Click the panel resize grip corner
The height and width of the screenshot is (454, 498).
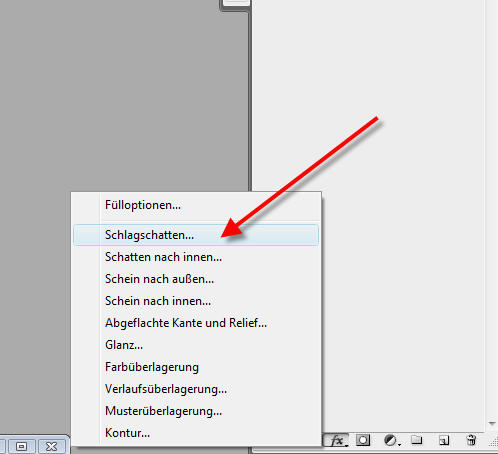click(494, 442)
